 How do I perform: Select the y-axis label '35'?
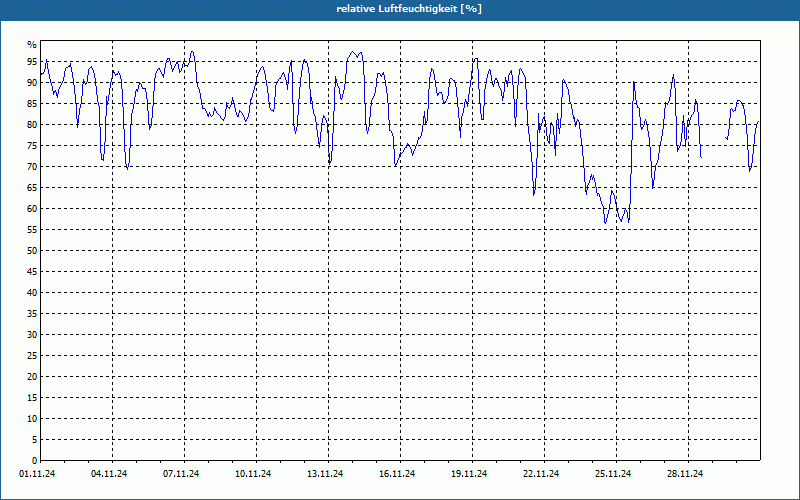point(32,313)
